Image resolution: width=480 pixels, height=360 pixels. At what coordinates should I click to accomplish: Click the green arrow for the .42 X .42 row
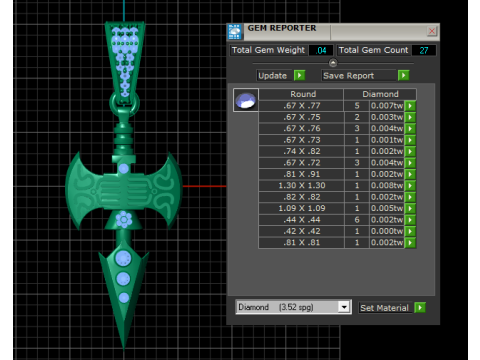410,231
